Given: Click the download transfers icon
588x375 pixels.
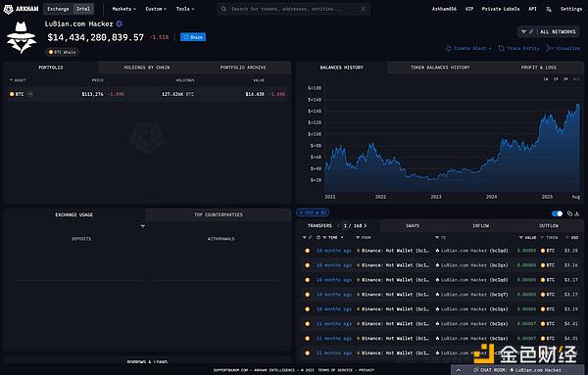Looking at the screenshot, I should 577,213.
